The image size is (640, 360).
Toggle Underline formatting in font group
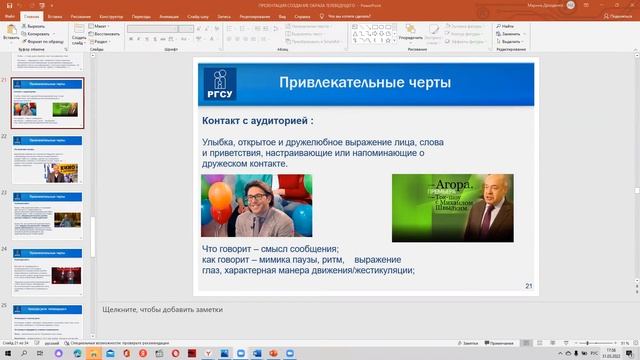[147, 39]
